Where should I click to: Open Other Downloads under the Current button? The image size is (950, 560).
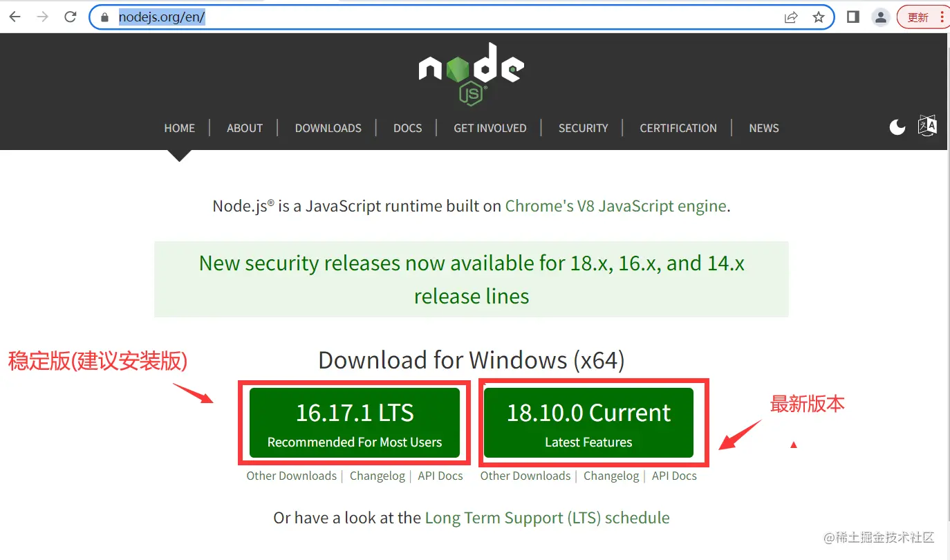(x=525, y=476)
